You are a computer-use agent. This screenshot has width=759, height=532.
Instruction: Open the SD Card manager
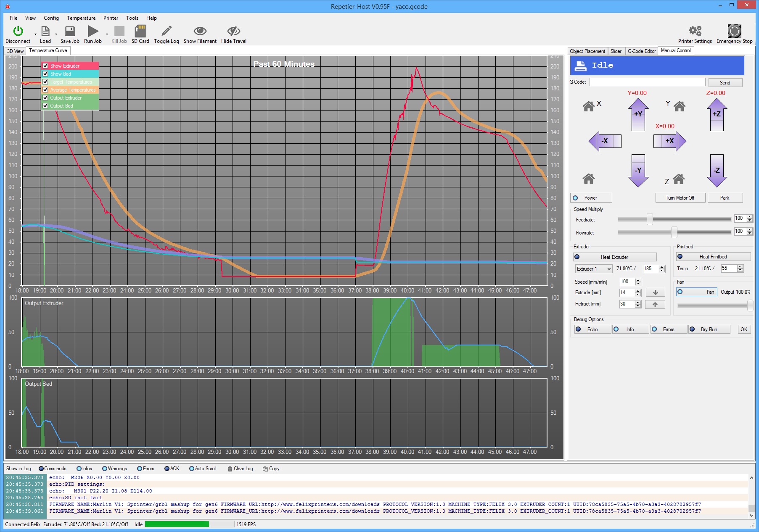(140, 31)
